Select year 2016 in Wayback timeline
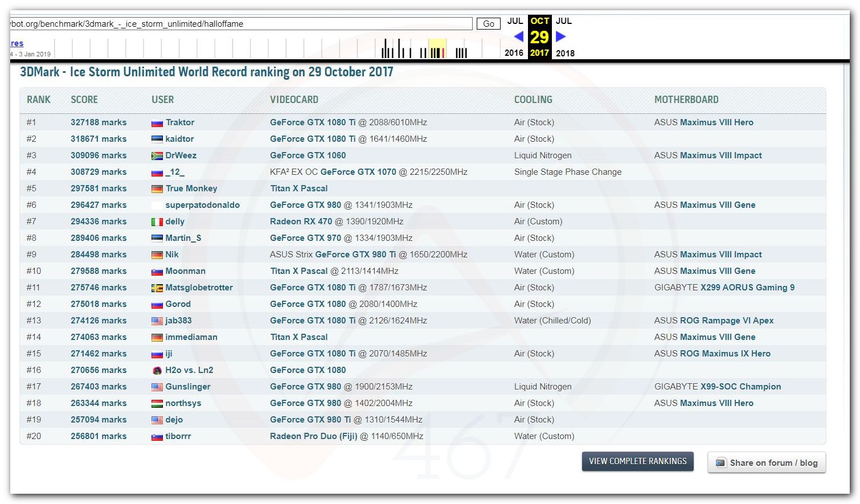860x504 pixels. pyautogui.click(x=514, y=53)
